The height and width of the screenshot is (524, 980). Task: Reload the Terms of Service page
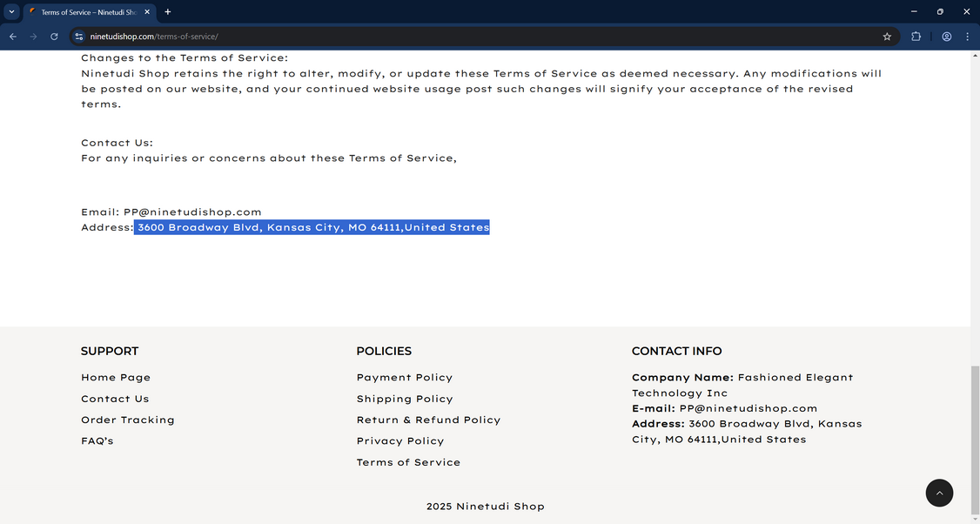[x=54, y=37]
